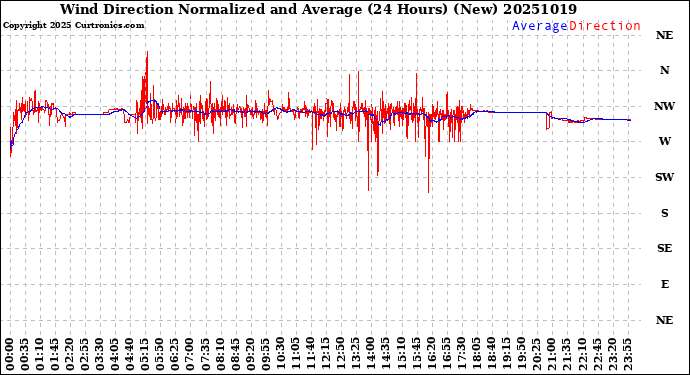Click the W axis label
This screenshot has width=690, height=375.
point(664,141)
